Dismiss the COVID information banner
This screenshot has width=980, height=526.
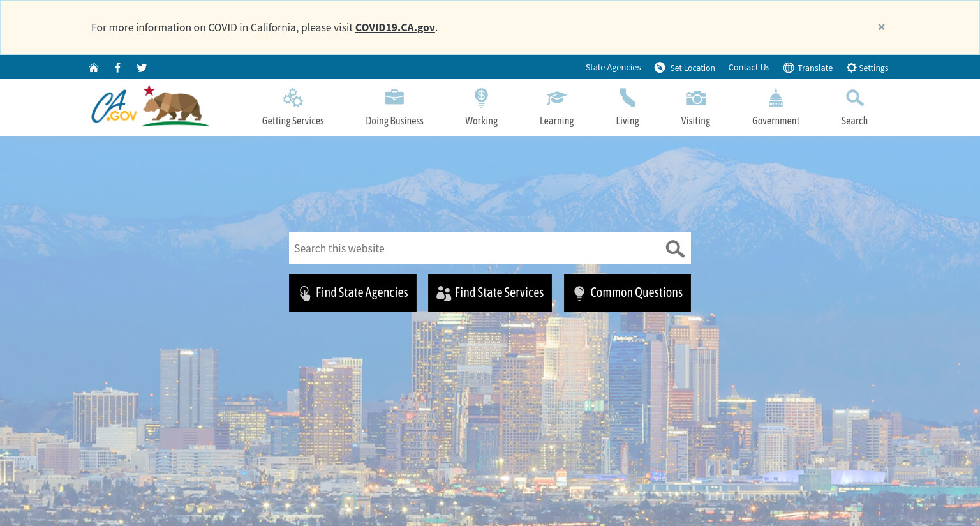881,27
